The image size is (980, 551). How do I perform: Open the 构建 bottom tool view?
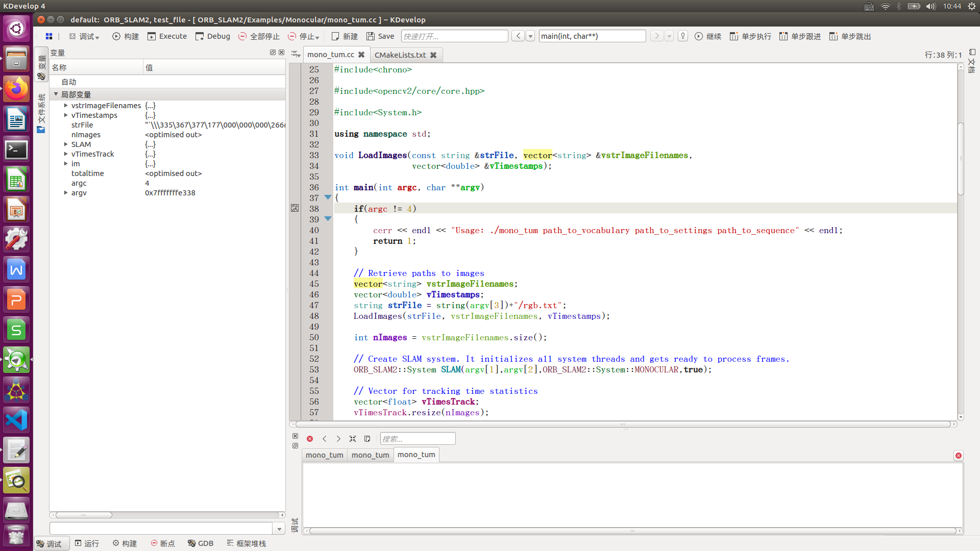point(125,543)
